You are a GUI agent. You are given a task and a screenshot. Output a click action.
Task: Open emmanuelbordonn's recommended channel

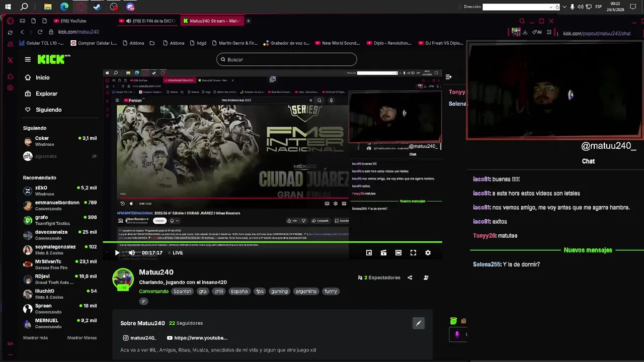click(x=60, y=206)
